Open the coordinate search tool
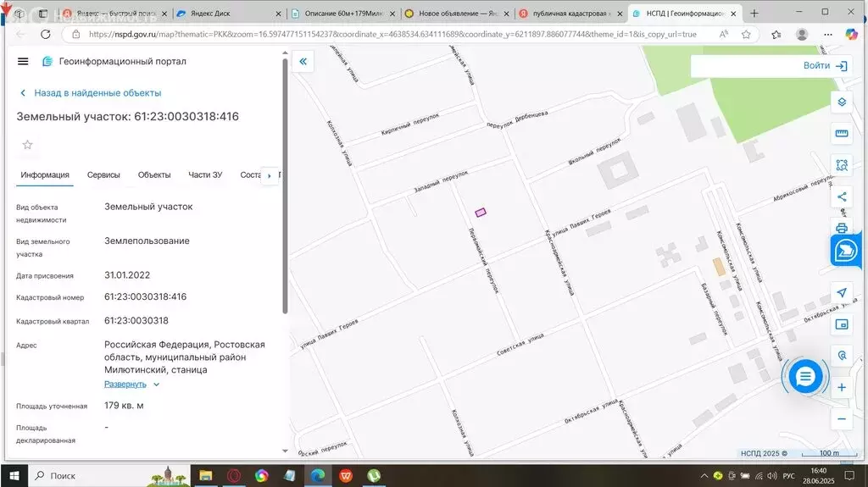The width and height of the screenshot is (868, 487). [x=842, y=356]
